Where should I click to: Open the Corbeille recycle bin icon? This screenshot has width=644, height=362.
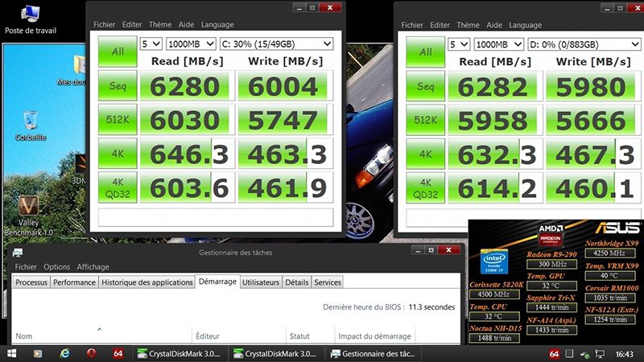coord(31,126)
